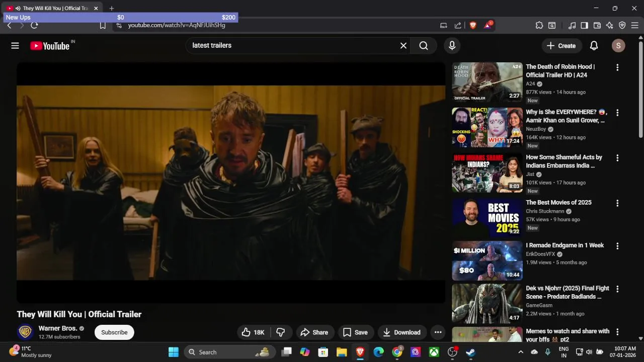Screen dimensions: 644x362
Task: Open the Warner Bros. channel avatar
Action: click(25, 332)
